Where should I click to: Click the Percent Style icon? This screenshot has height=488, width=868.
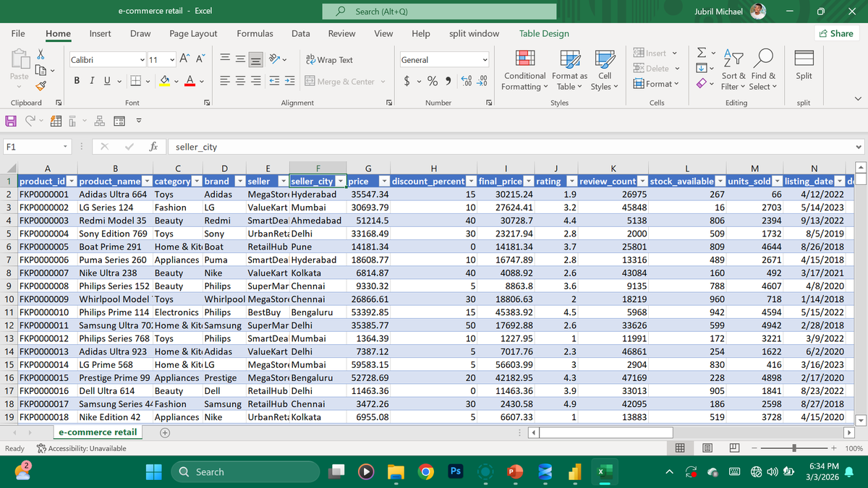433,82
